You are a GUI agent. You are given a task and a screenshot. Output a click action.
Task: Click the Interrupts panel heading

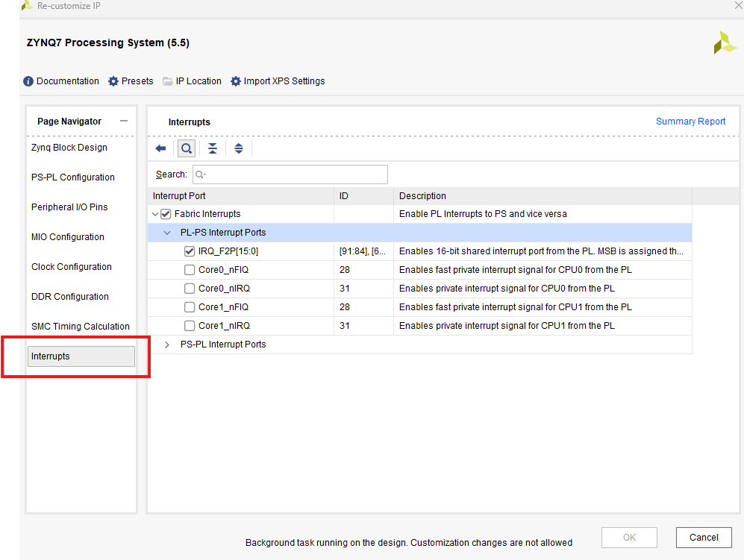(x=190, y=122)
